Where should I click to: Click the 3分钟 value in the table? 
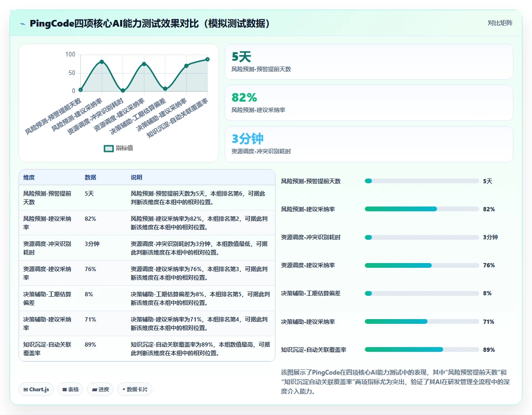coord(92,244)
